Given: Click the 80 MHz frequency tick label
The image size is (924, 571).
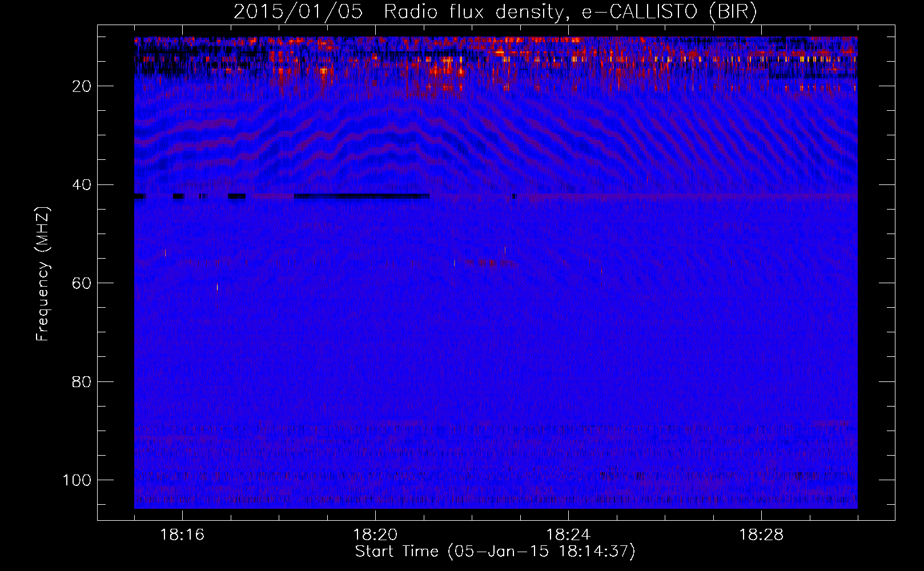Looking at the screenshot, I should click(82, 382).
